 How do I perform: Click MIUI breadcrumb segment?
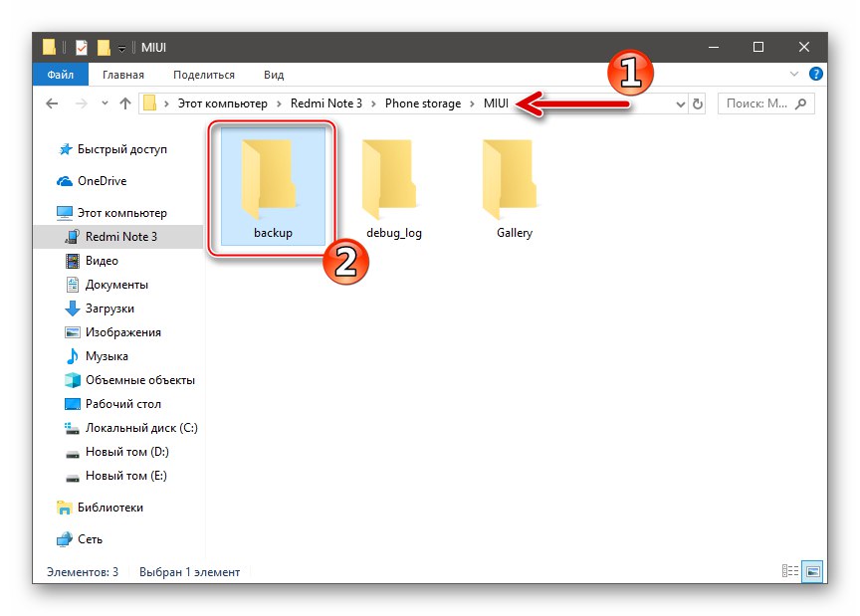coord(496,103)
